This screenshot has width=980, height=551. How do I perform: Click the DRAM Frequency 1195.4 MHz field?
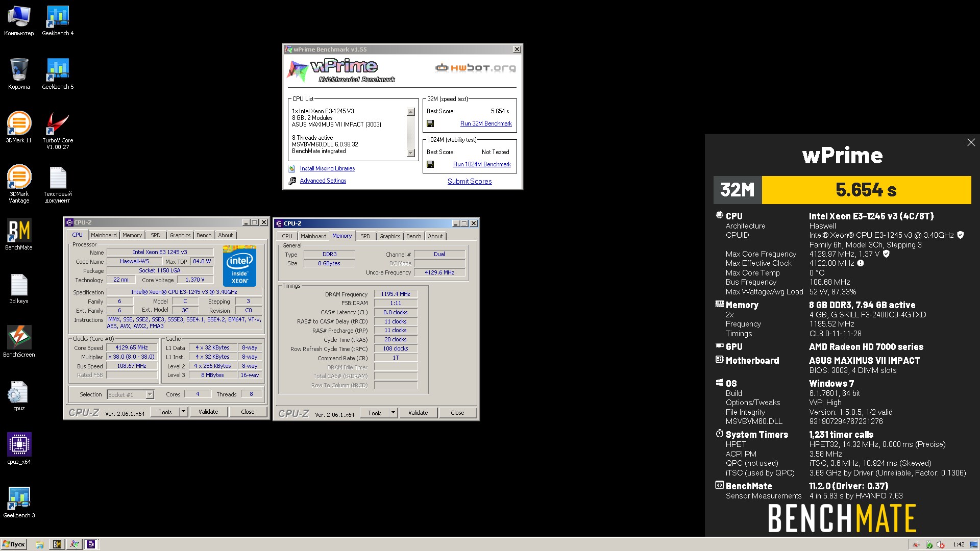[x=396, y=294]
